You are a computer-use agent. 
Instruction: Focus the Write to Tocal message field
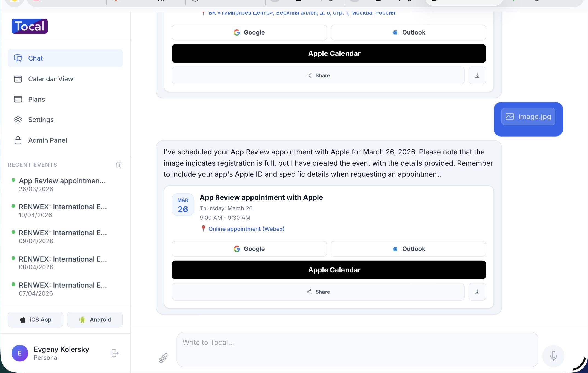coord(357,349)
